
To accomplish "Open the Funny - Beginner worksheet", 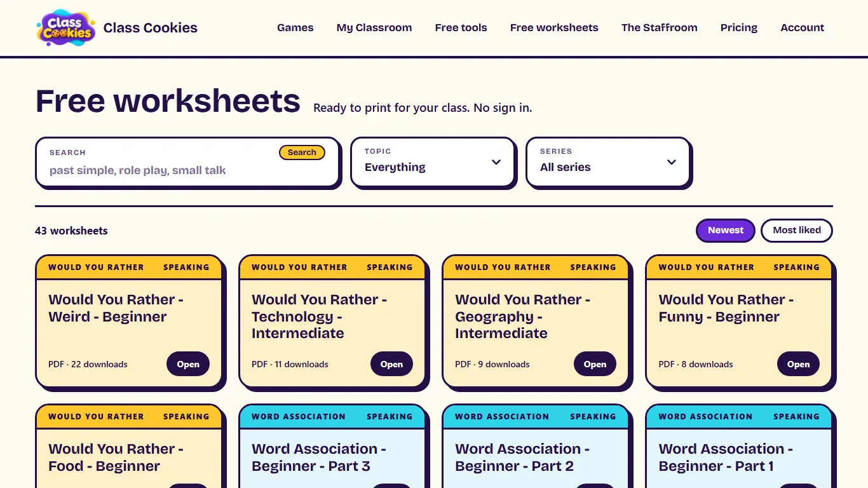I will 798,364.
